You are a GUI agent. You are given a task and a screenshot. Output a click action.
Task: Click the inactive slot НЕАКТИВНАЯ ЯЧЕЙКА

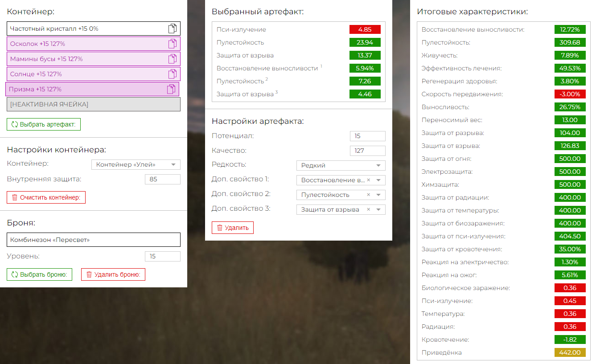click(94, 104)
